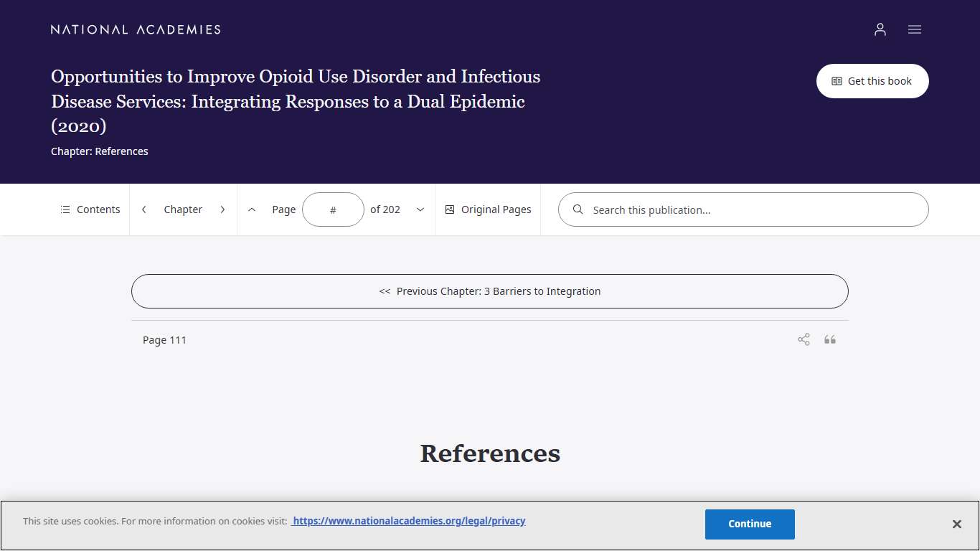
Task: Go to the previous chapter chevron
Action: (x=143, y=209)
